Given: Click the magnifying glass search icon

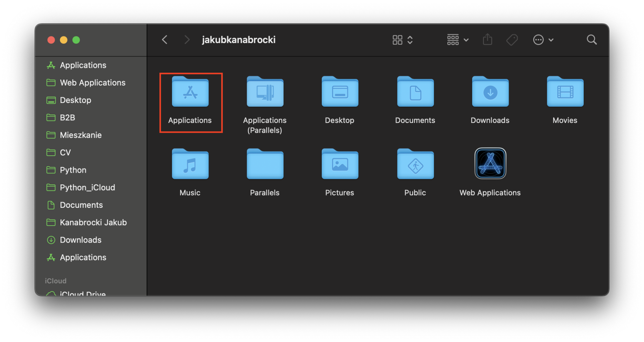Looking at the screenshot, I should point(592,40).
